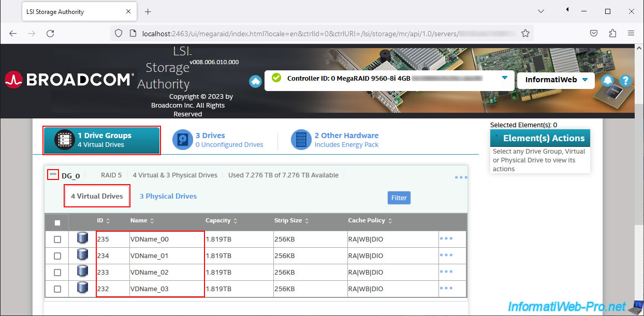The image size is (644, 316).
Task: Sort the table by Name column
Action: [x=142, y=221]
